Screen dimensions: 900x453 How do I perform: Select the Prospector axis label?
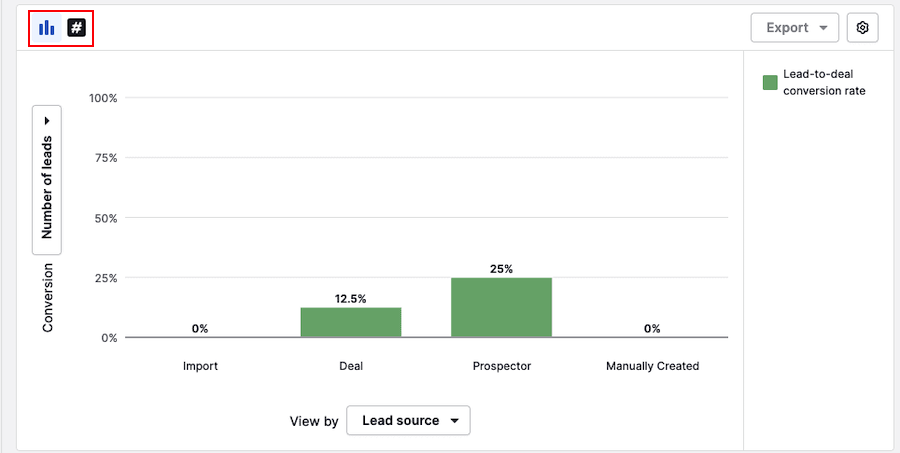tap(501, 366)
